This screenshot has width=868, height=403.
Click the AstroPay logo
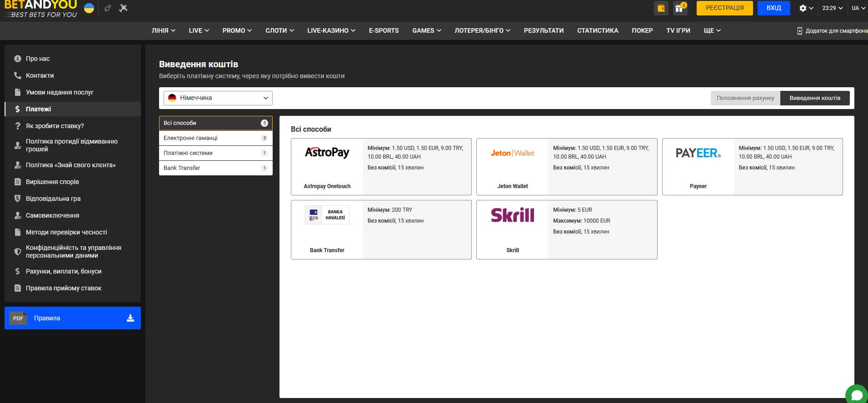327,153
